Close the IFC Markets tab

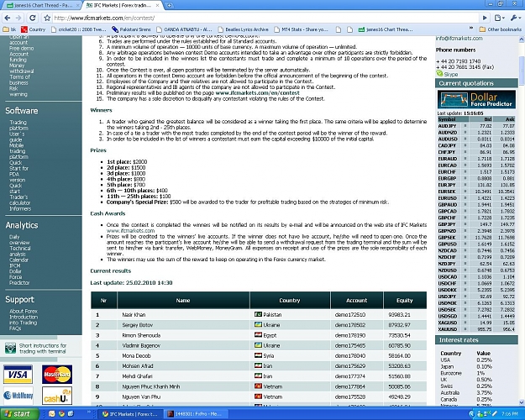(157, 5)
